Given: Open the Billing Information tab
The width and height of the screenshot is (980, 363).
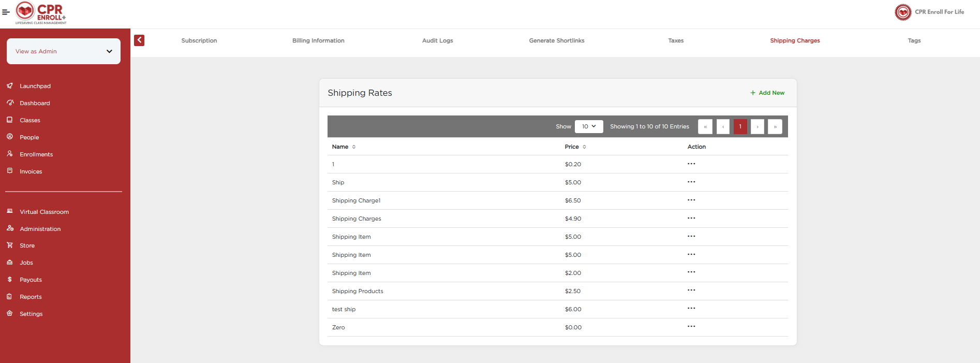Looking at the screenshot, I should point(318,40).
